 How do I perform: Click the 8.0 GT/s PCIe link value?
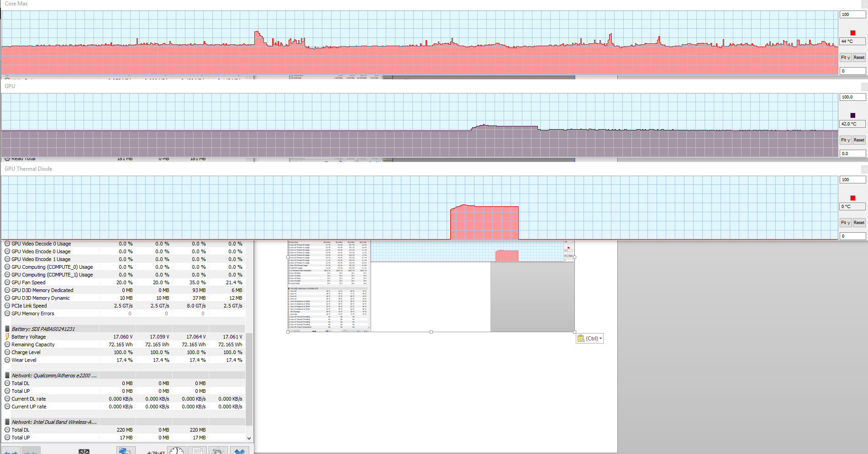[196, 306]
